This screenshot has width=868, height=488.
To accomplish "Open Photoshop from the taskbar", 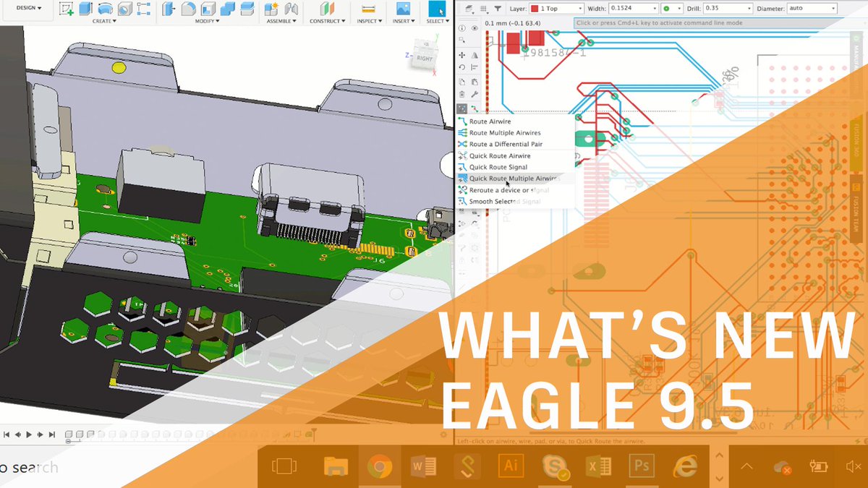I will pyautogui.click(x=641, y=466).
